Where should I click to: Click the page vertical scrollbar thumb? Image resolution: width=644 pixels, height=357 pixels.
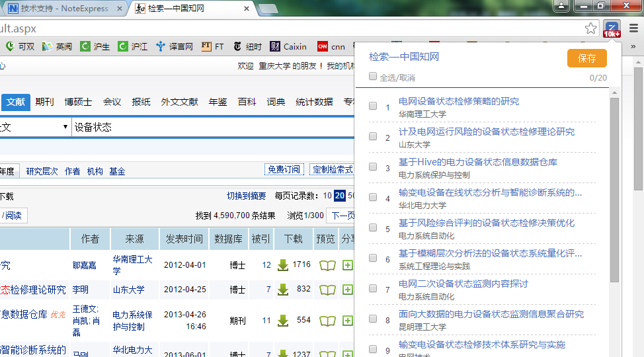point(638,128)
